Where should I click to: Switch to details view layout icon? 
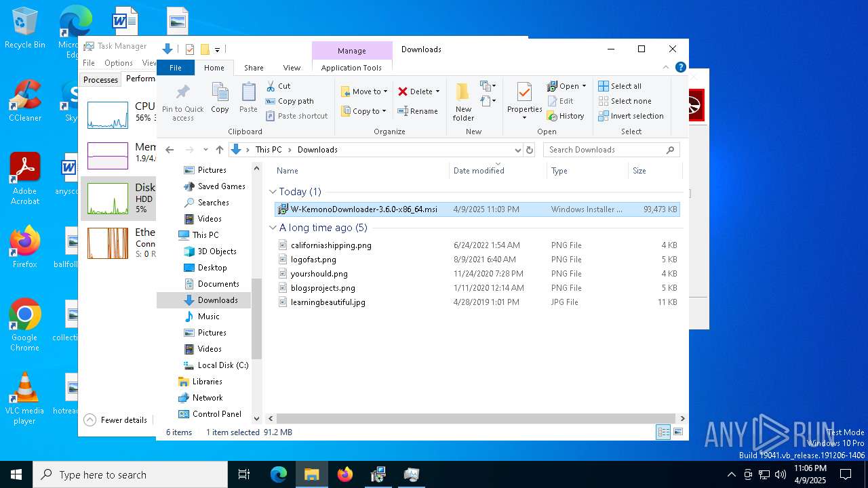coord(663,432)
